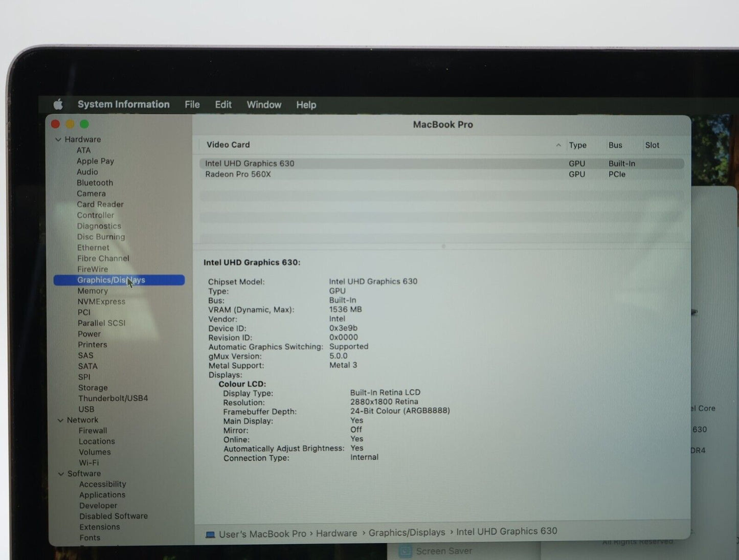Click the green zoom window button
Viewport: 739px width, 560px height.
click(84, 124)
